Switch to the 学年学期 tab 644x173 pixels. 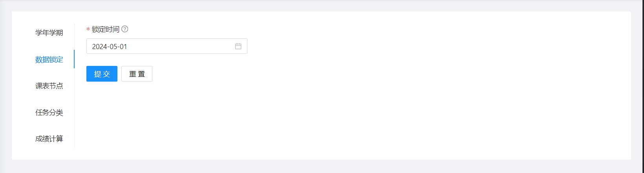(x=49, y=33)
